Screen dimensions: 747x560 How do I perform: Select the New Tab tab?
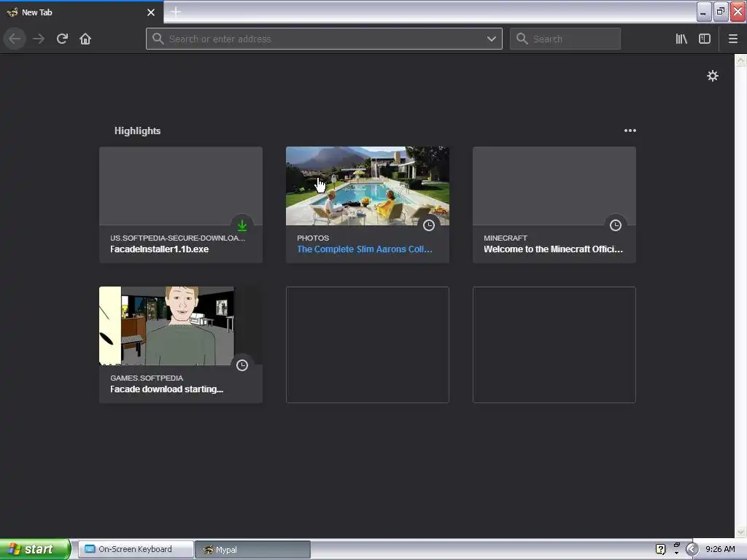(x=82, y=12)
